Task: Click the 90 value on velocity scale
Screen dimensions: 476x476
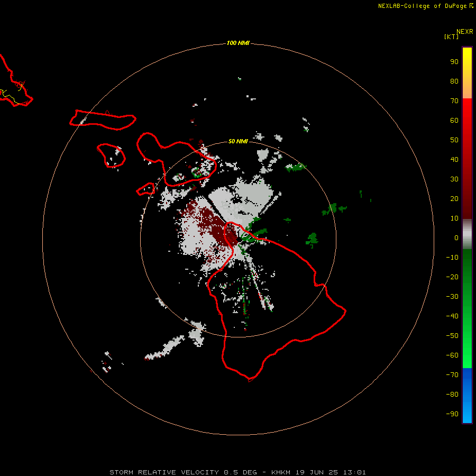Action: click(454, 62)
